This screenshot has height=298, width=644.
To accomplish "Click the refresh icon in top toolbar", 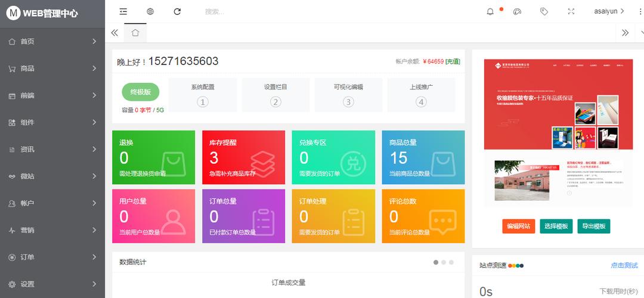I will tap(177, 11).
